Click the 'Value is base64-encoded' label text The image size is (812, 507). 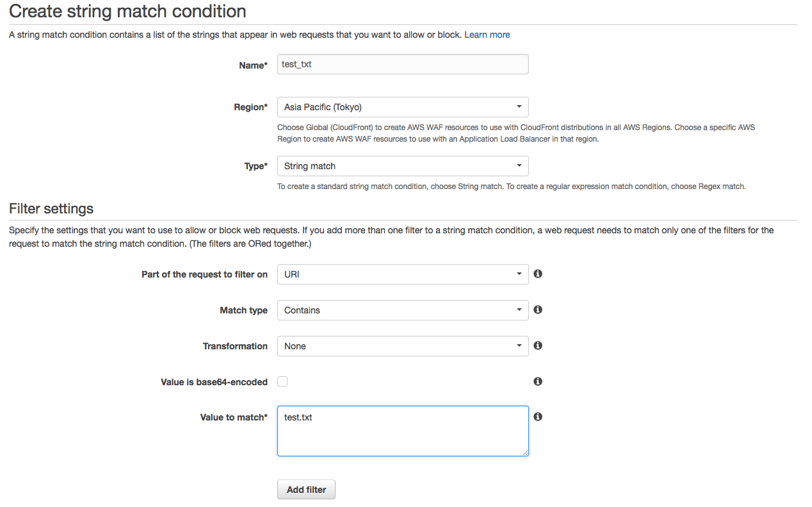tap(214, 382)
